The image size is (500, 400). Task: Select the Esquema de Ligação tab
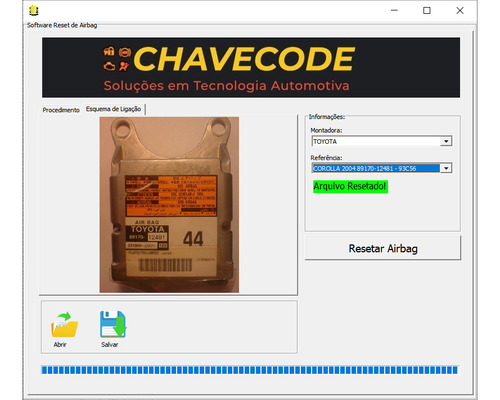click(113, 109)
